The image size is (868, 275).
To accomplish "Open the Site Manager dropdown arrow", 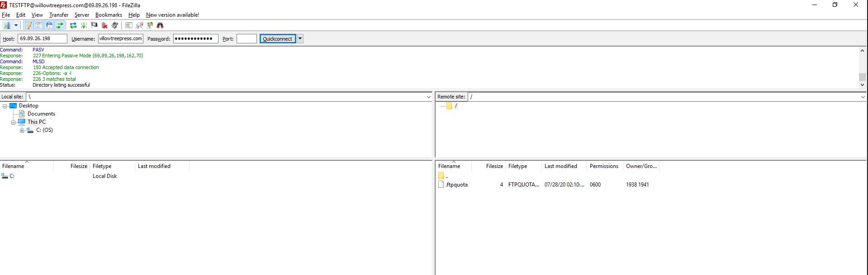I will 16,25.
